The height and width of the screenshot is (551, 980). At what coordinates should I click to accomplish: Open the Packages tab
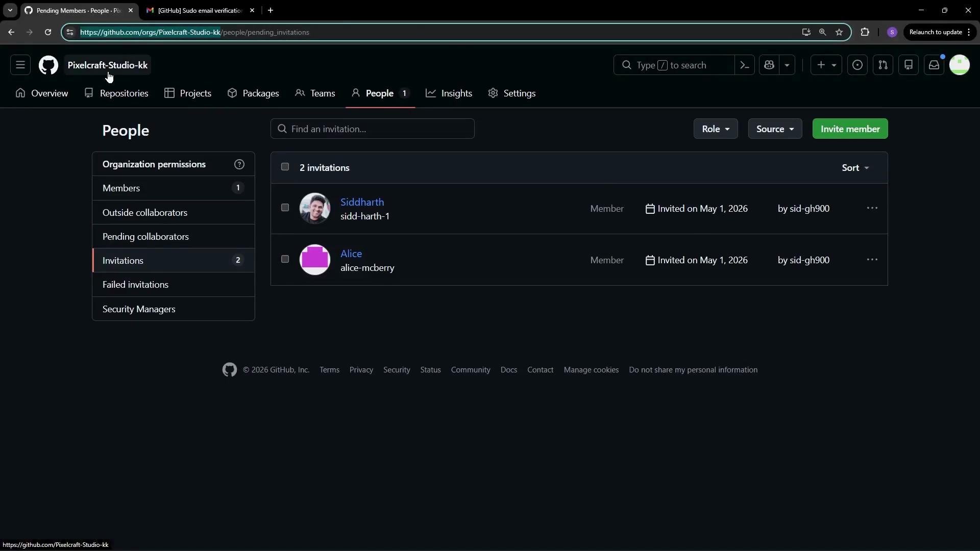click(253, 93)
